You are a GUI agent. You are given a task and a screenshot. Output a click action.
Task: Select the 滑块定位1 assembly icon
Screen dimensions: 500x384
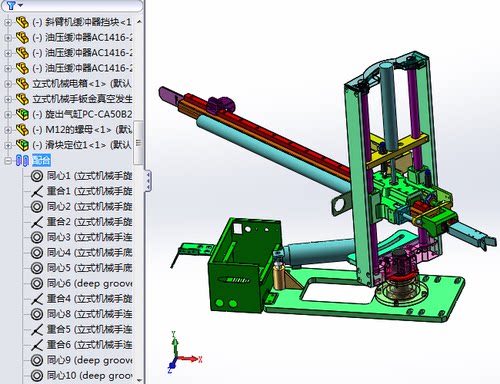(x=22, y=145)
